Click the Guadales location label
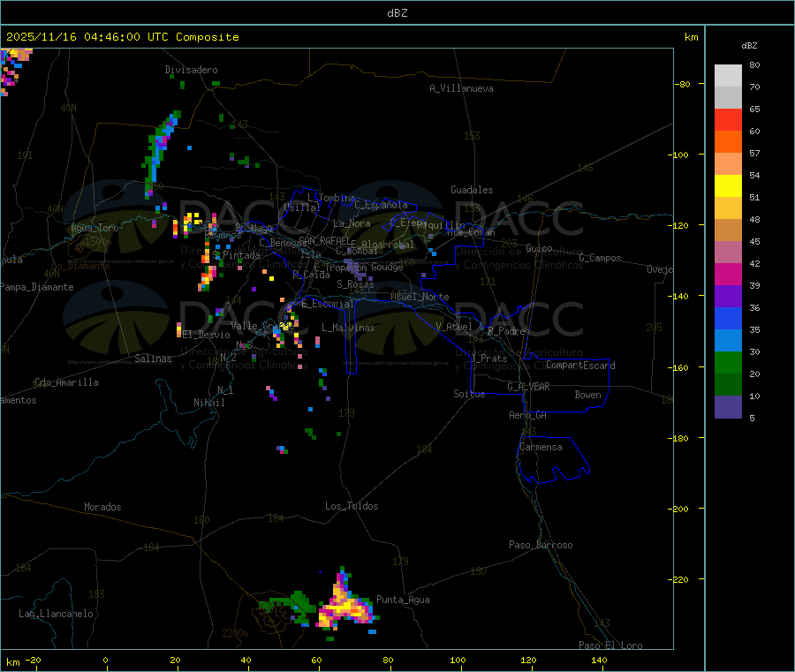 pos(472,190)
